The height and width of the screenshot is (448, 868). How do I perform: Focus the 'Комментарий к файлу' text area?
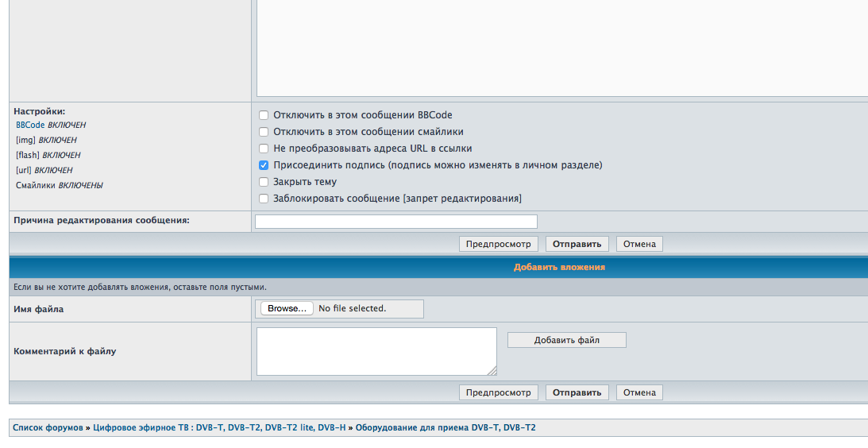[376, 351]
